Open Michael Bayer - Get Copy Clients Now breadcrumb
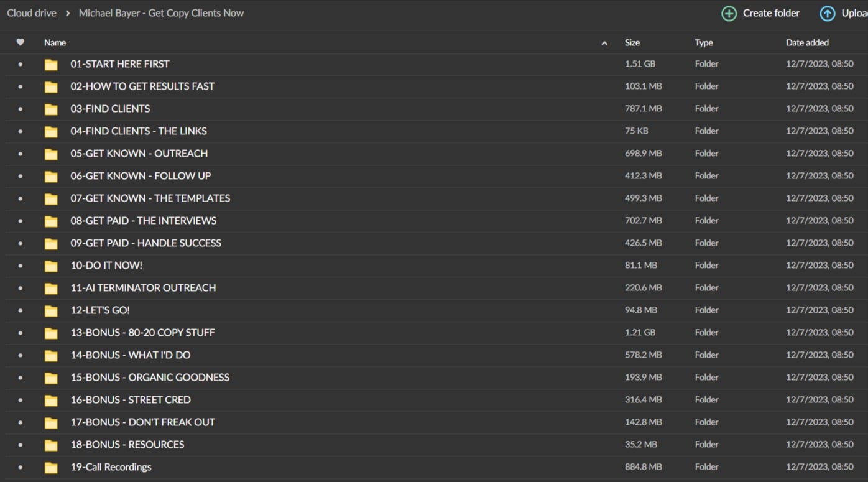Screen dimensions: 868x482 [x=161, y=13]
